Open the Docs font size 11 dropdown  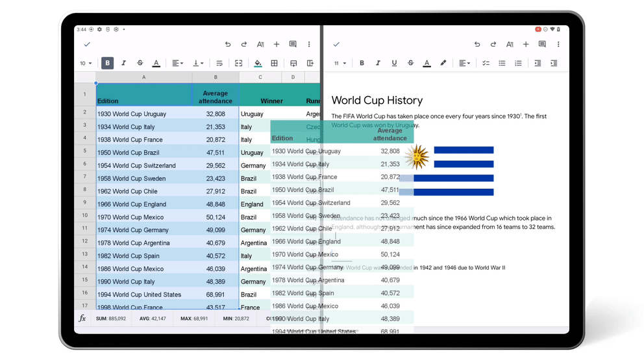pos(340,63)
